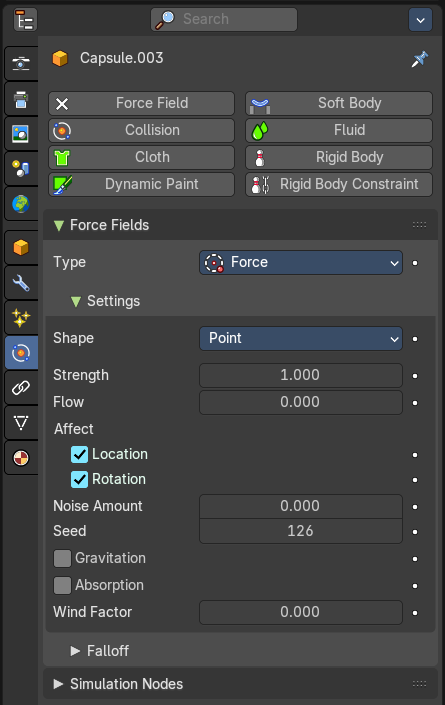Open the Material properties tab
Image resolution: width=445 pixels, height=705 pixels.
[x=21, y=458]
